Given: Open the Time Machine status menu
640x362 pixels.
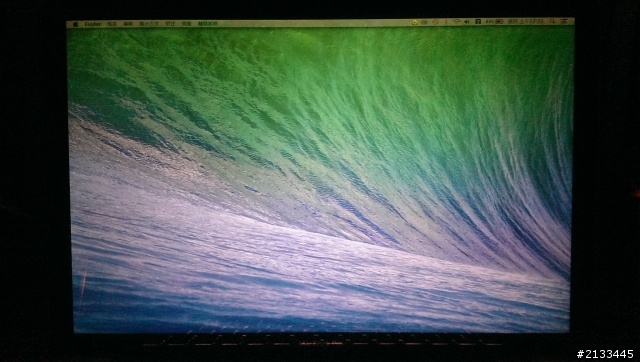Looking at the screenshot, I should point(436,22).
